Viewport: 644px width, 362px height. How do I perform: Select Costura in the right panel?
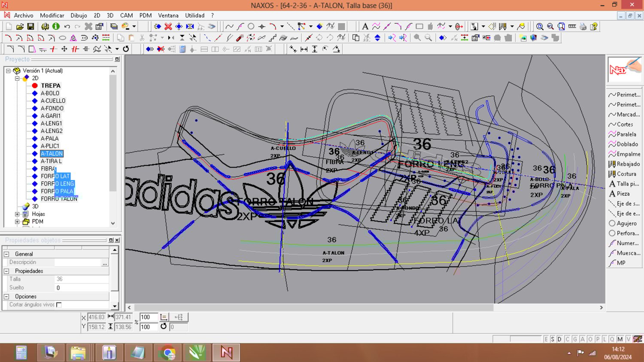[624, 174]
